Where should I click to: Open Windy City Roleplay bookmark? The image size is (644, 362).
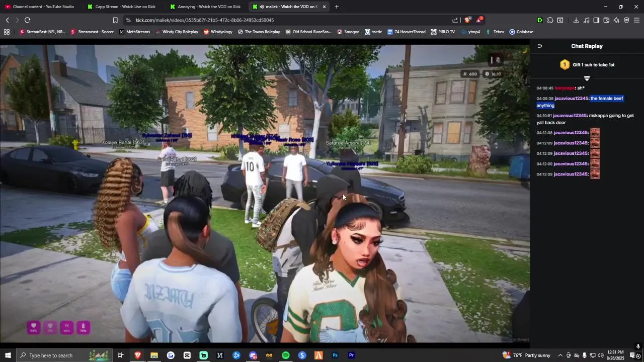point(177,32)
